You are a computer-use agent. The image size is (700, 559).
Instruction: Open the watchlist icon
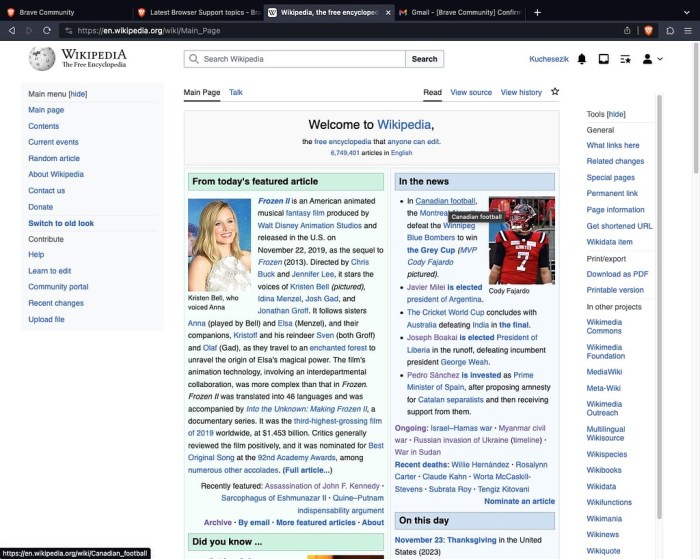click(x=625, y=59)
